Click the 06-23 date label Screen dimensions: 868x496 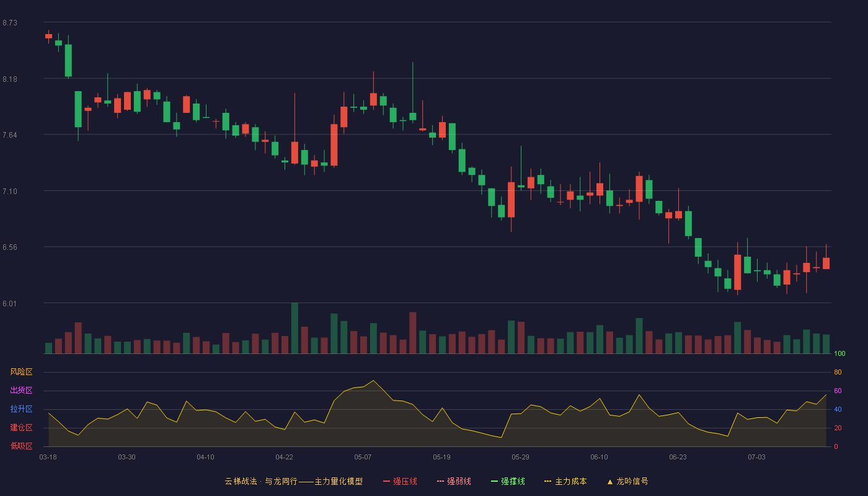(678, 457)
